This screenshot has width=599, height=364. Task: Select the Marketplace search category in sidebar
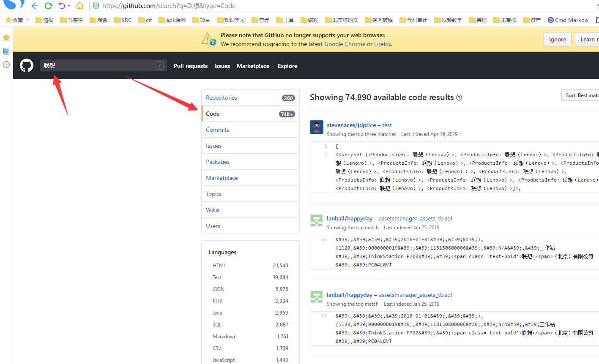point(250,178)
